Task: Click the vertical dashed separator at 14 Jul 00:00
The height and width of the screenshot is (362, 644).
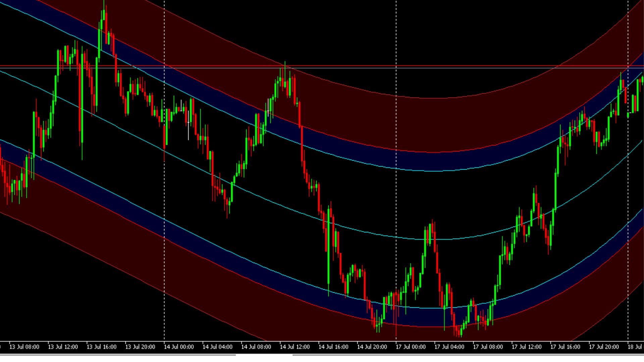Action: pyautogui.click(x=164, y=201)
